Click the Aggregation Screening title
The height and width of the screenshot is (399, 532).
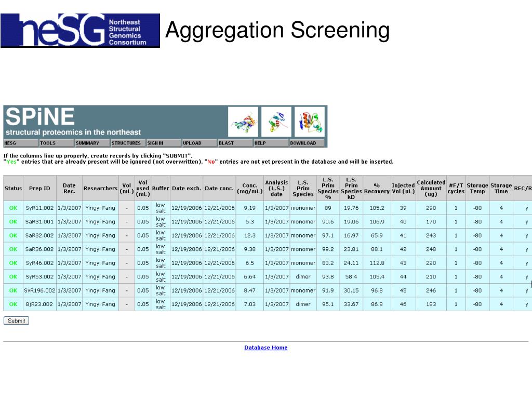click(x=277, y=30)
